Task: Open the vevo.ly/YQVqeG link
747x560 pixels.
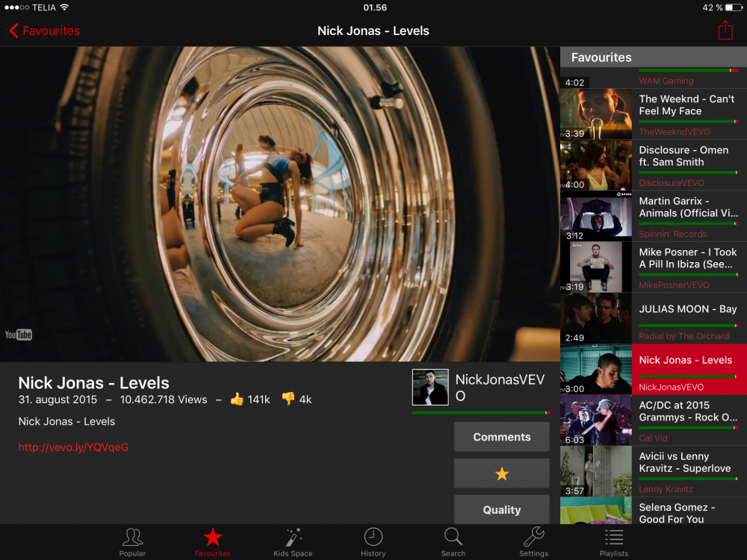Action: (x=73, y=447)
